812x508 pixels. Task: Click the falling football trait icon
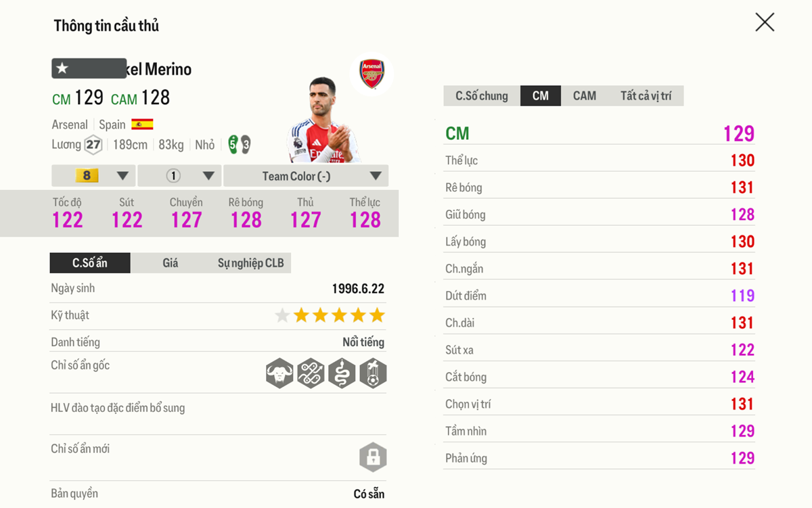pos(373,373)
